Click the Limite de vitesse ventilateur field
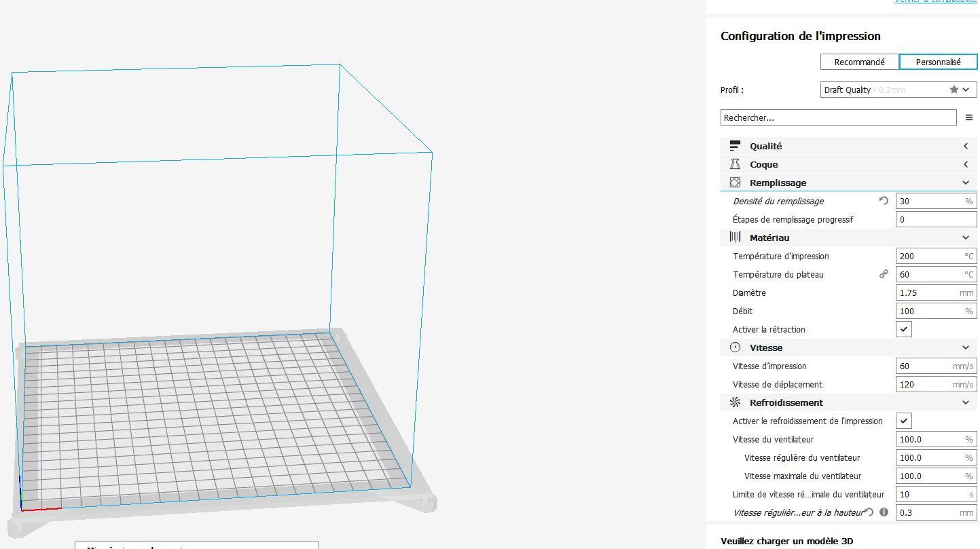The width and height of the screenshot is (980, 549). coord(937,494)
